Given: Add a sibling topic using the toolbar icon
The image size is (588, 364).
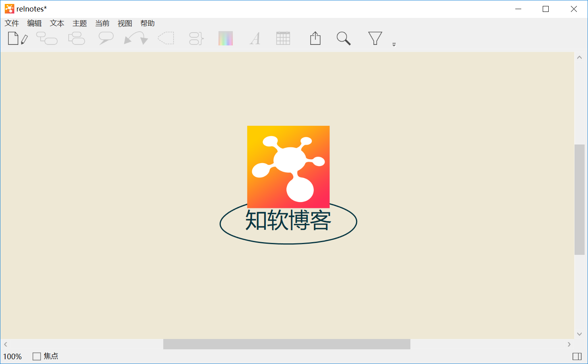Looking at the screenshot, I should (x=77, y=39).
